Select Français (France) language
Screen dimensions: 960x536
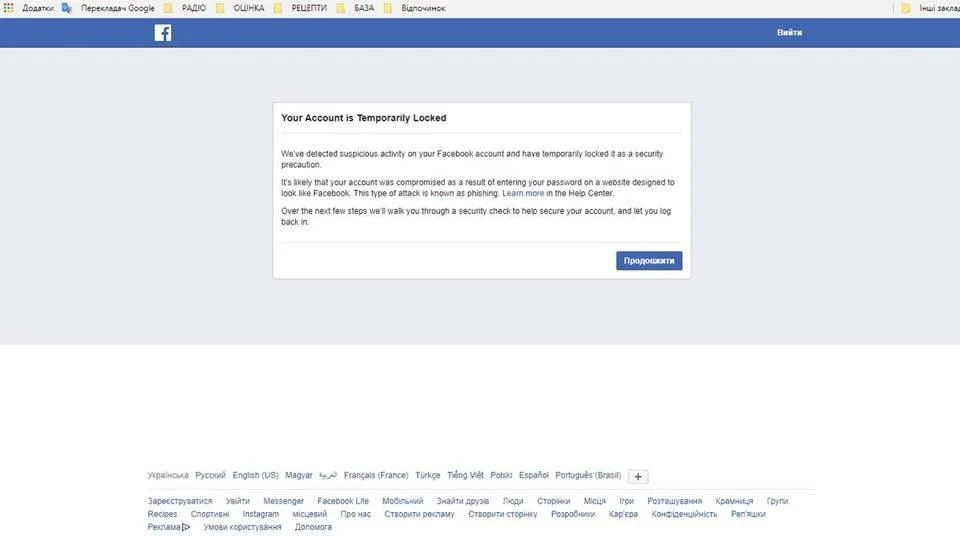(x=376, y=476)
